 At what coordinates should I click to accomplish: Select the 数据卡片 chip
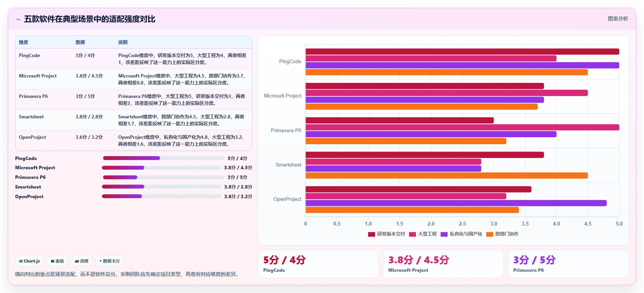pyautogui.click(x=110, y=261)
